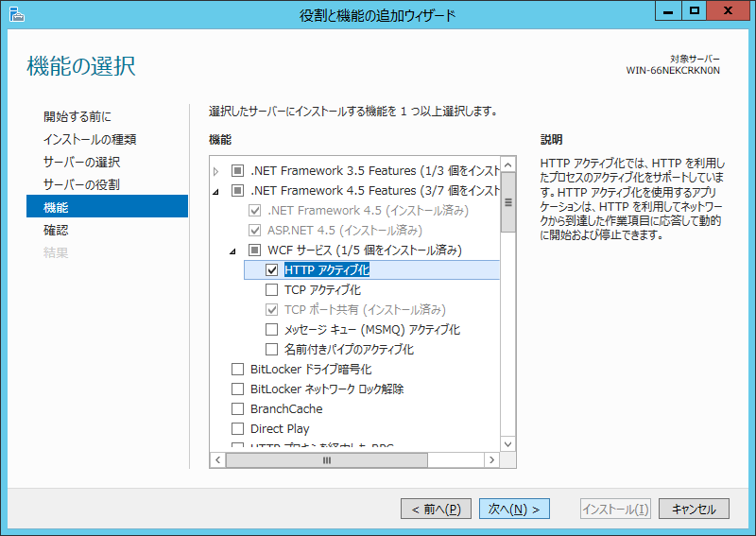The height and width of the screenshot is (536, 756).
Task: Click the vertical scrollbar down arrow
Action: pyautogui.click(x=507, y=442)
